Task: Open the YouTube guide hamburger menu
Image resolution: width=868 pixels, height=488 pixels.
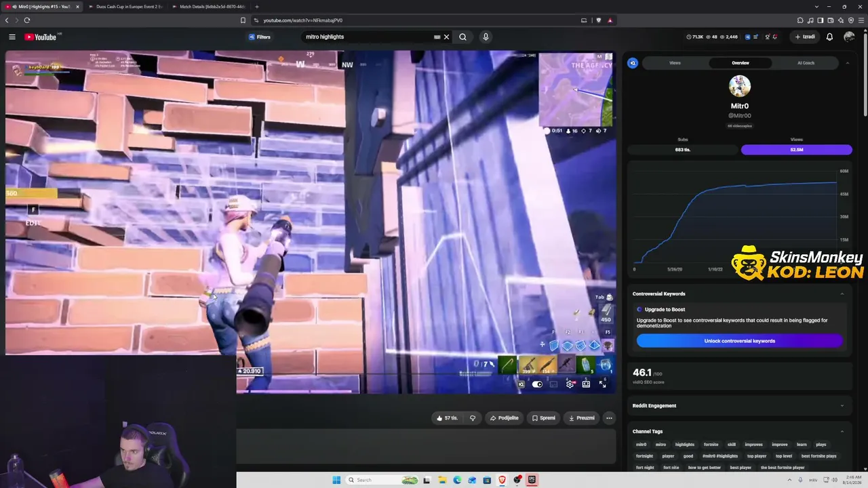Action: click(x=12, y=37)
